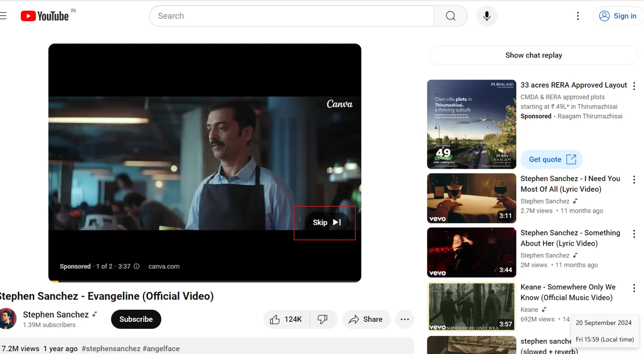Click the Get quote button
Viewport: 644px width, 354px height.
552,159
